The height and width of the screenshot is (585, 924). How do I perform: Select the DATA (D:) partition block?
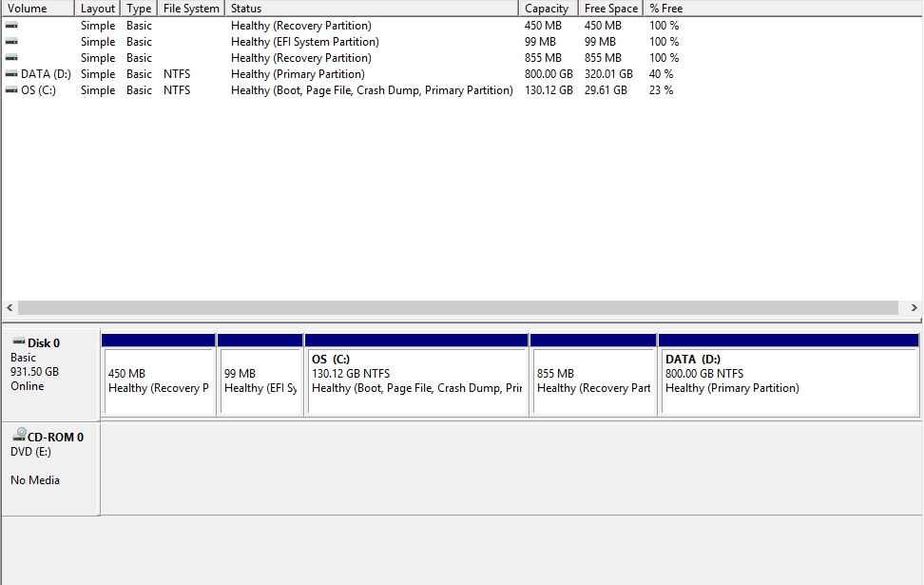[x=789, y=375]
